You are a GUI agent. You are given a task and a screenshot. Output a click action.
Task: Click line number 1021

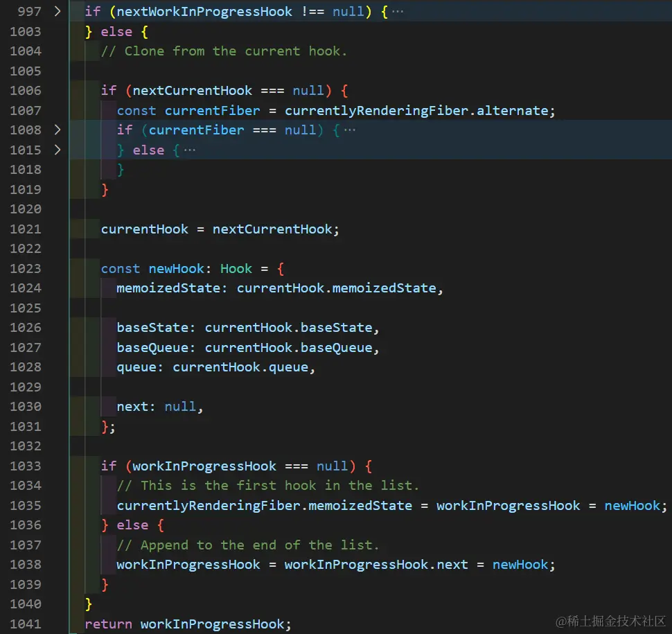26,229
